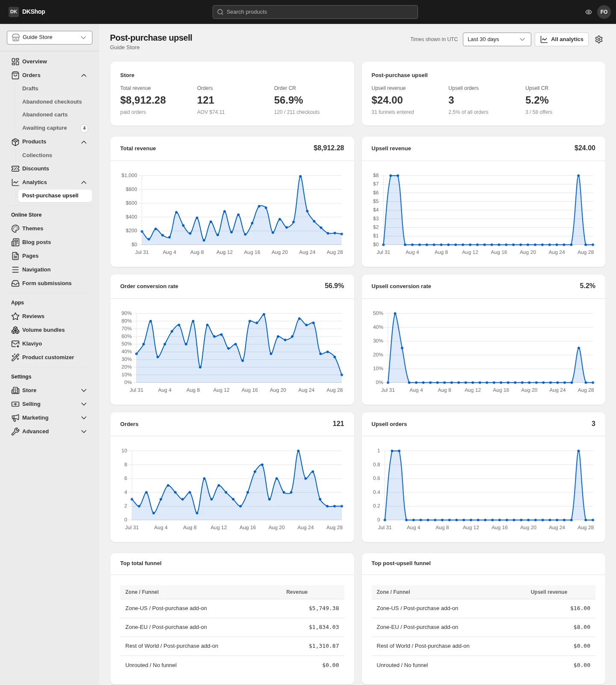
Task: Click the Advanced wrench icon
Action: pyautogui.click(x=15, y=432)
